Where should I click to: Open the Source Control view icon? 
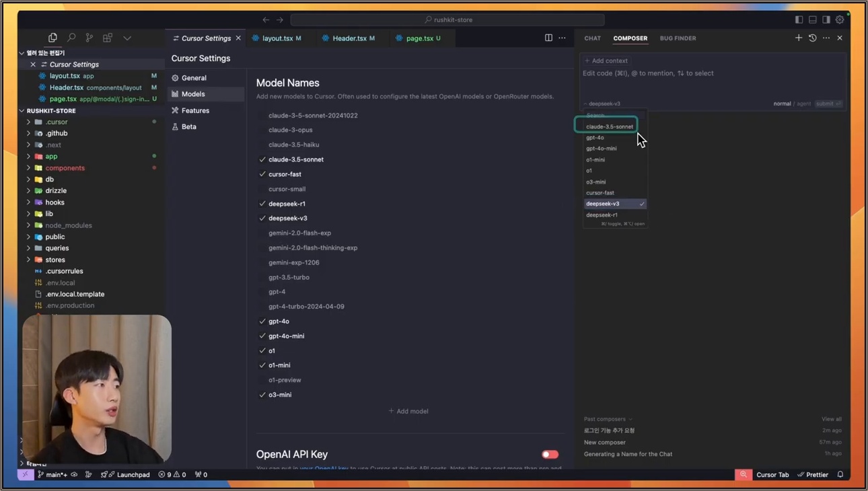89,38
